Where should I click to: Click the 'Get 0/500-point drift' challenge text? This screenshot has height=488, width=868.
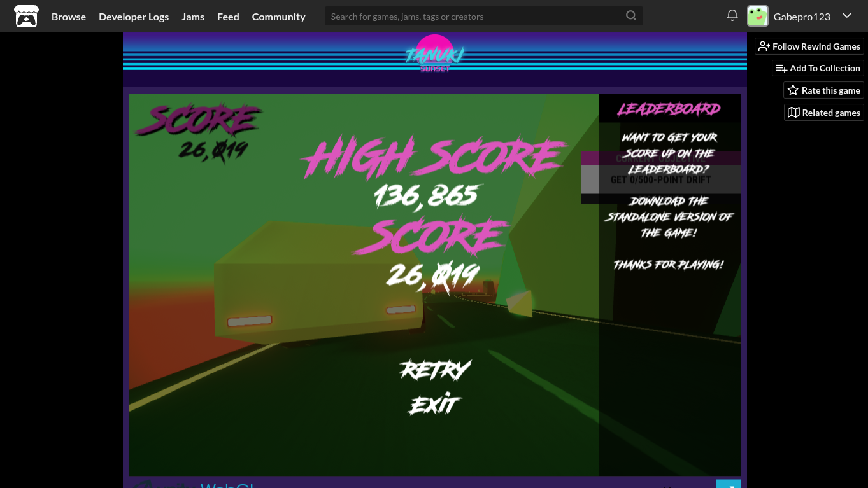click(660, 179)
